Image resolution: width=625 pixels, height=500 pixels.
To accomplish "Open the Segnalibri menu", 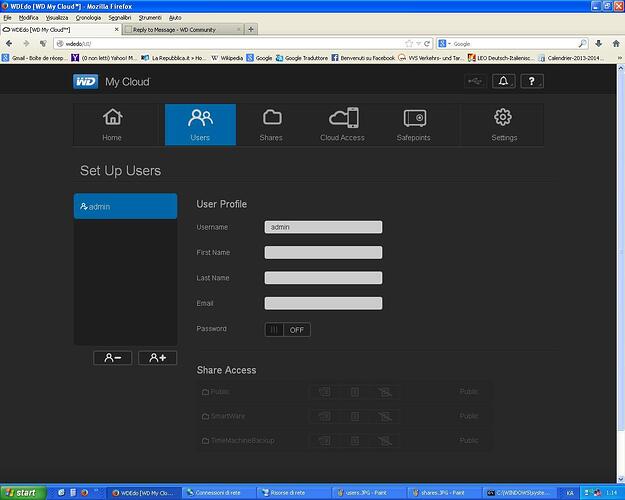I will 120,18.
